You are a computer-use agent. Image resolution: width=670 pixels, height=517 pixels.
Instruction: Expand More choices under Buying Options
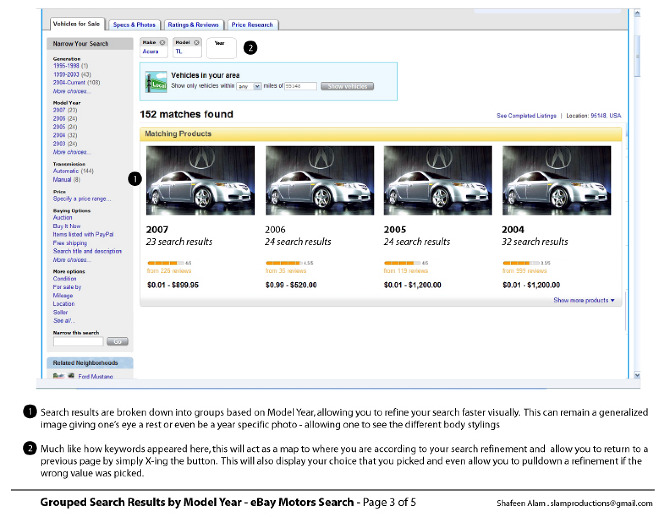coord(70,259)
